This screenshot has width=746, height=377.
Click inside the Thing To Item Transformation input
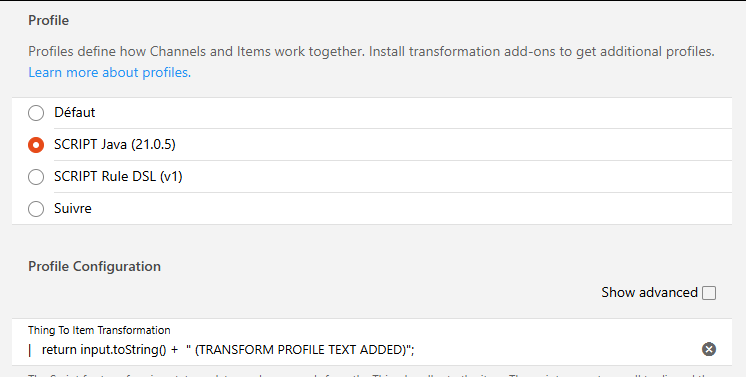tap(364, 349)
